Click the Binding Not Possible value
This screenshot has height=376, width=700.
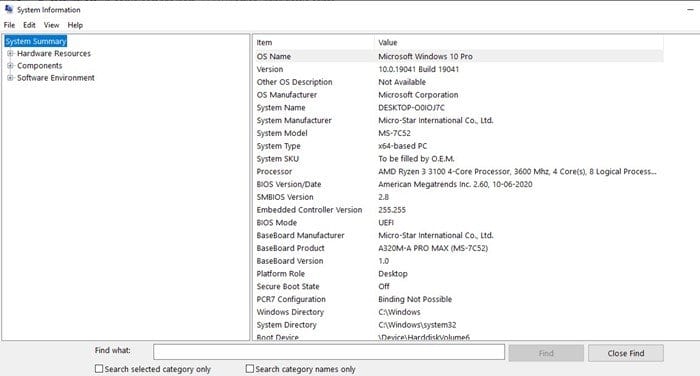point(415,299)
